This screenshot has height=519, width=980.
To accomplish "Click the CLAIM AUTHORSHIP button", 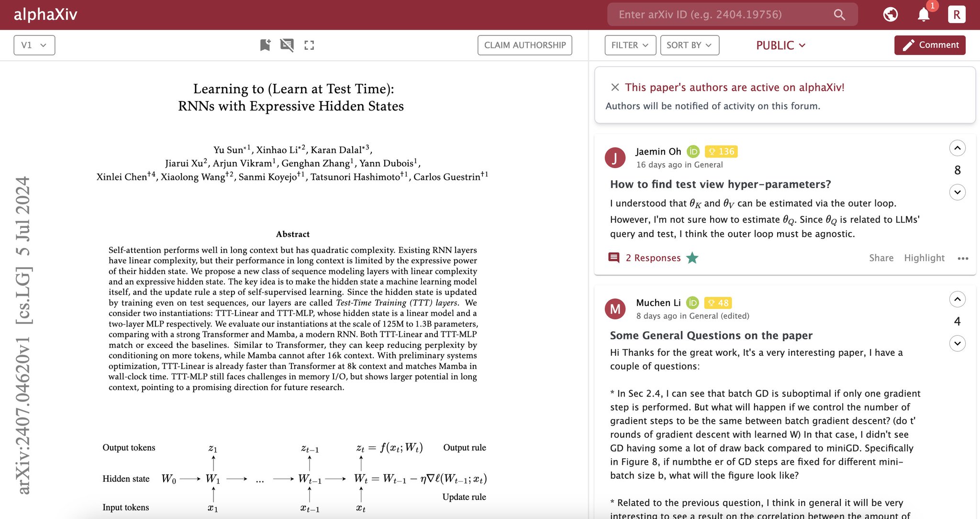I will pos(525,45).
